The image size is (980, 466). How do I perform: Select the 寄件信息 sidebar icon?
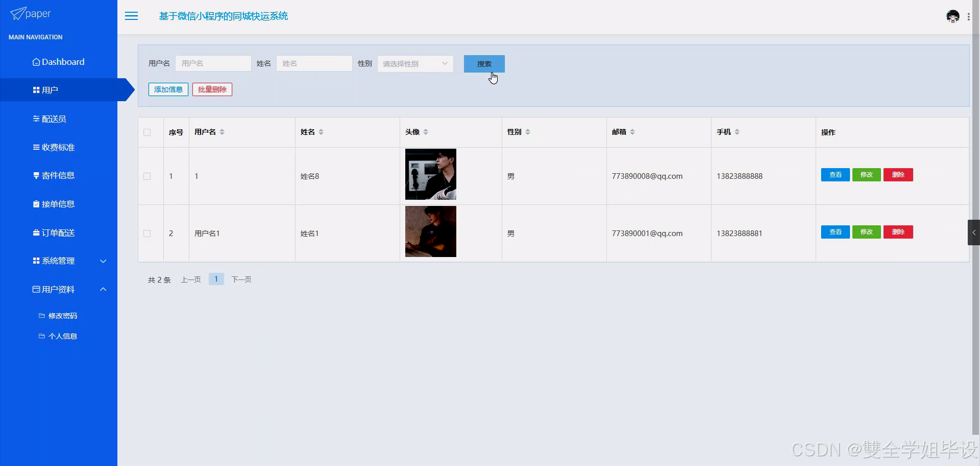click(x=36, y=175)
